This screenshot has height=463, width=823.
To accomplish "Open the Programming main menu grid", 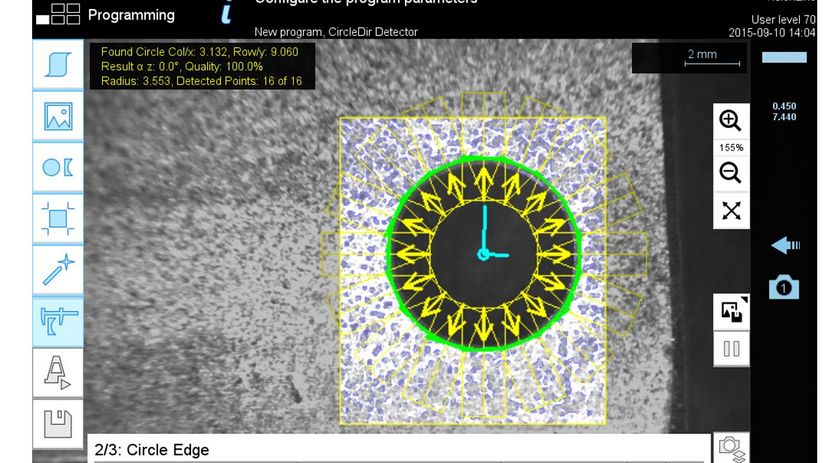I will pyautogui.click(x=58, y=13).
